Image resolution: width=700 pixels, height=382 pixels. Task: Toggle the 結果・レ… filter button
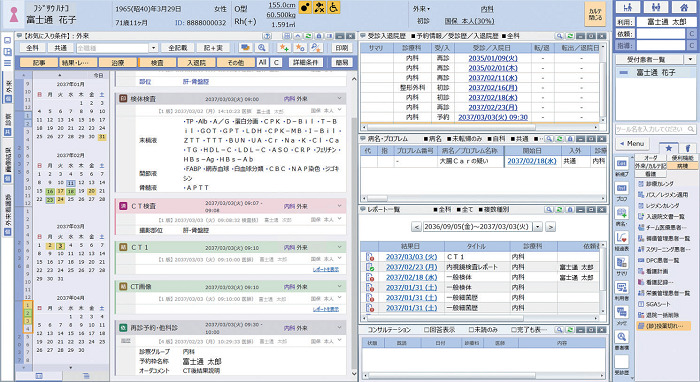(79, 62)
